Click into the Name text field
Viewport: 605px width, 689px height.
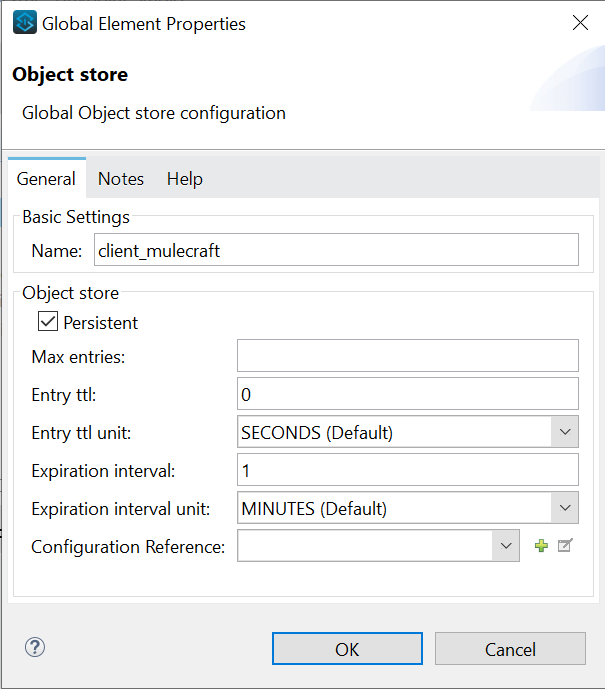click(x=335, y=250)
